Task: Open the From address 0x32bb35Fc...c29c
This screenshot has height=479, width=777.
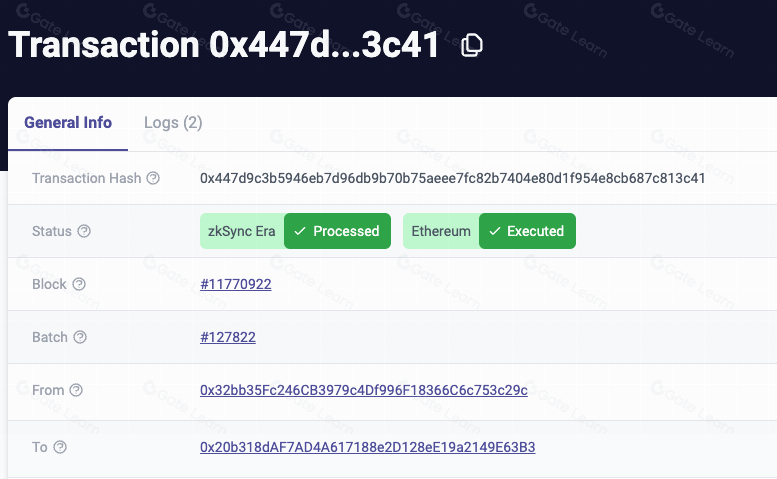Action: [x=364, y=390]
